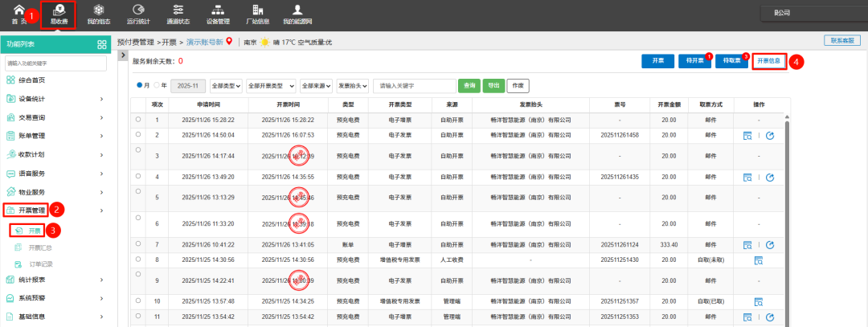Open the 运行统计 pie-chart icon
The height and width of the screenshot is (327, 868).
[138, 10]
